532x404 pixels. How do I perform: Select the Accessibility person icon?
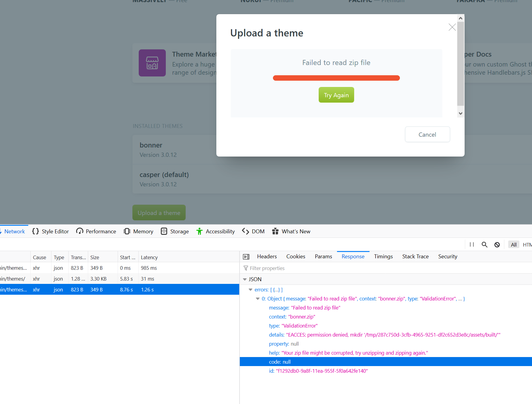point(199,231)
